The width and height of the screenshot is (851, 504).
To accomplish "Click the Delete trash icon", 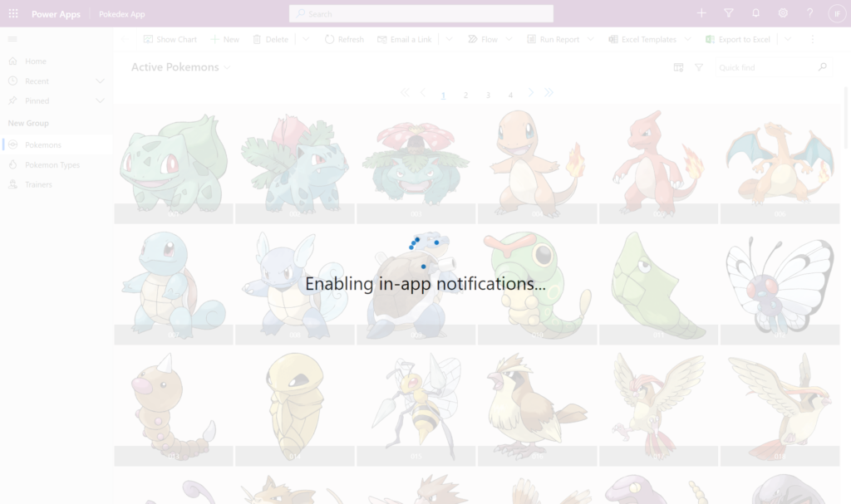I will 258,39.
